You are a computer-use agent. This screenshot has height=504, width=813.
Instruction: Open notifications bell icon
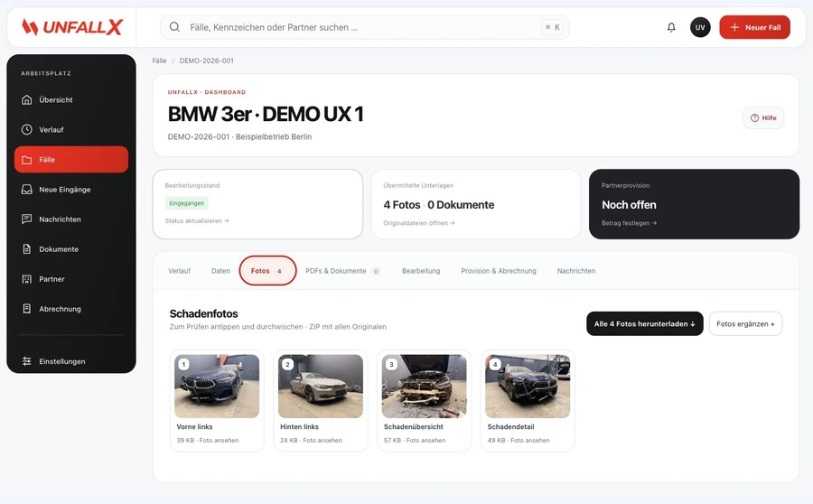coord(671,27)
